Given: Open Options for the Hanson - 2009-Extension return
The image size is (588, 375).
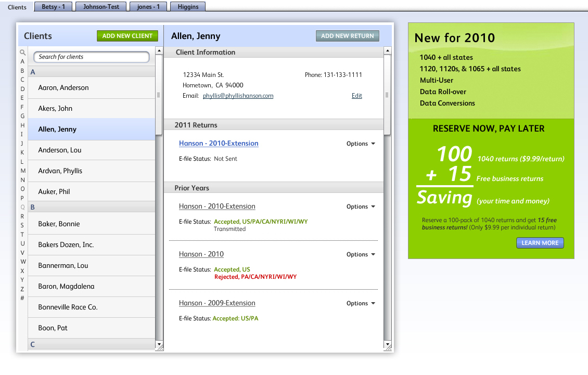Looking at the screenshot, I should [x=361, y=304].
